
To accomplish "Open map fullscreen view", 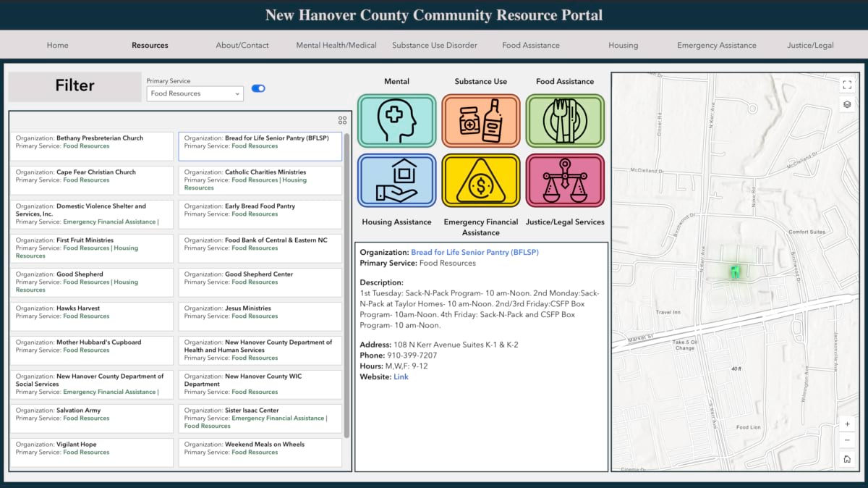I will tap(847, 85).
